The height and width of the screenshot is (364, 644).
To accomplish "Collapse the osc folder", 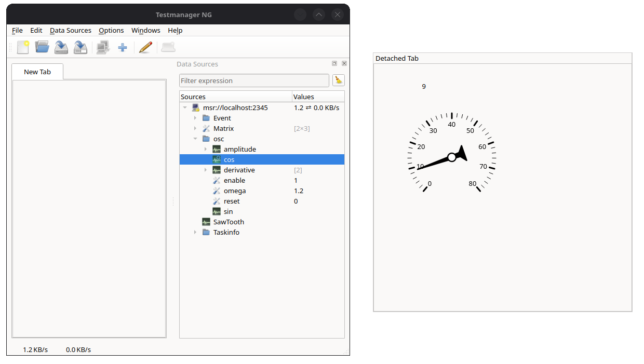I will [195, 139].
